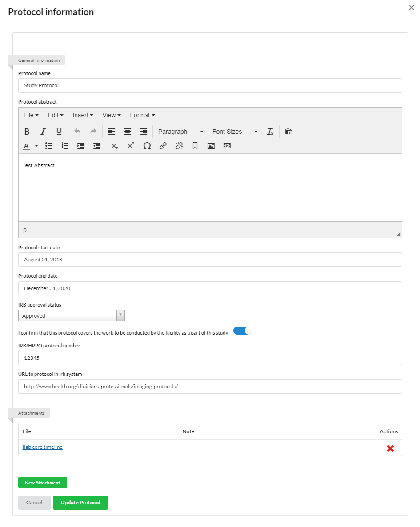Viewport: 420px width, 527px height.
Task: Center align the abstract text
Action: pos(128,132)
